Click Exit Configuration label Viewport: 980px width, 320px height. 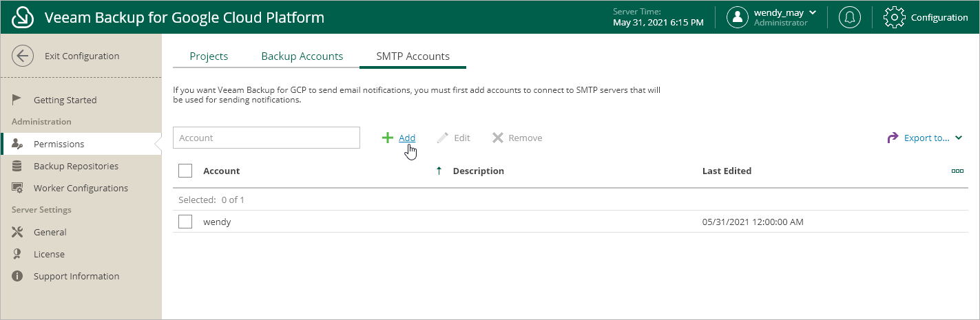pos(82,56)
